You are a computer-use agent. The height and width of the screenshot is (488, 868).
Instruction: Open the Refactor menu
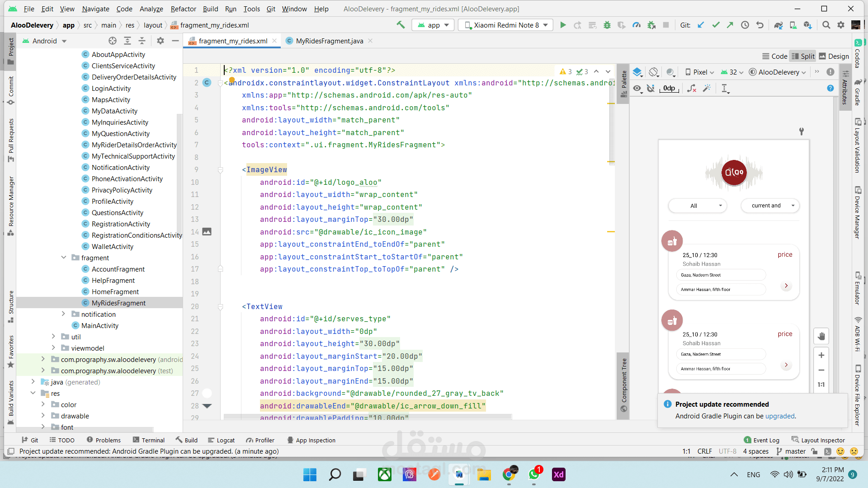(x=183, y=9)
